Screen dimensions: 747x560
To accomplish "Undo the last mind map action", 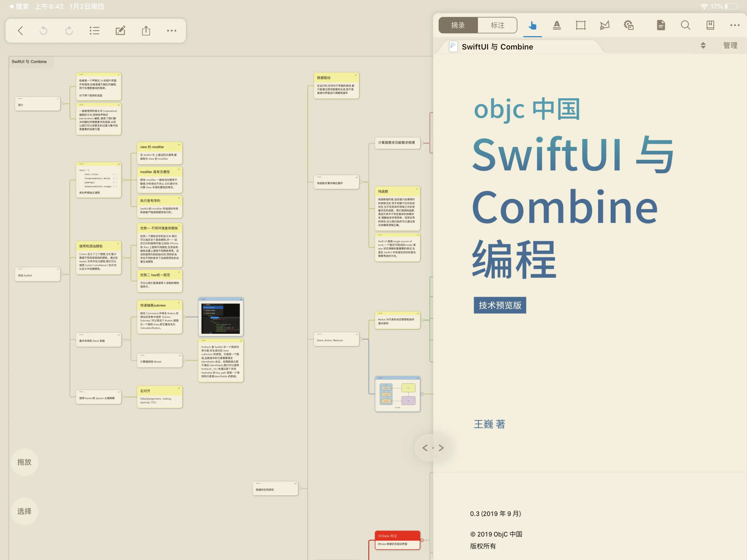I will 43,31.
